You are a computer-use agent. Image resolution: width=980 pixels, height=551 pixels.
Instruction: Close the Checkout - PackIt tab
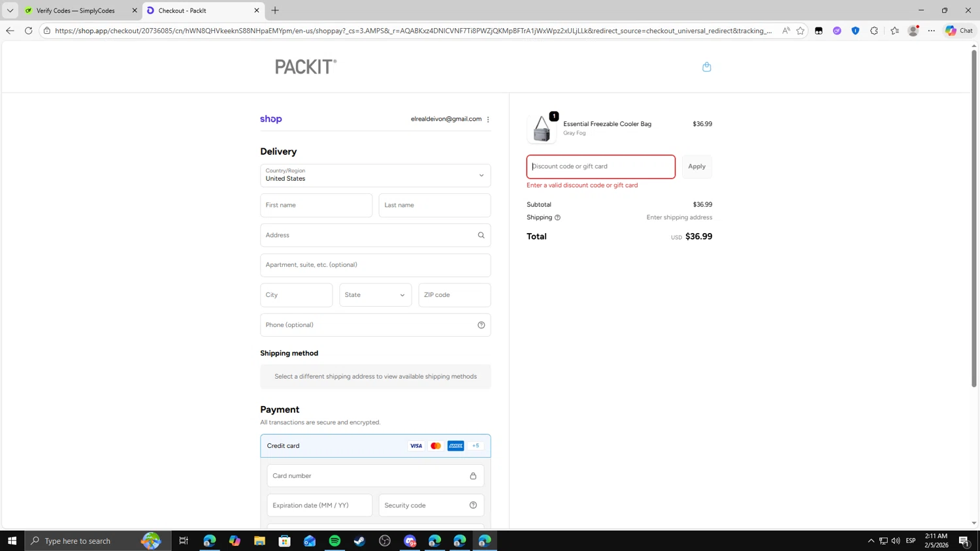point(257,10)
